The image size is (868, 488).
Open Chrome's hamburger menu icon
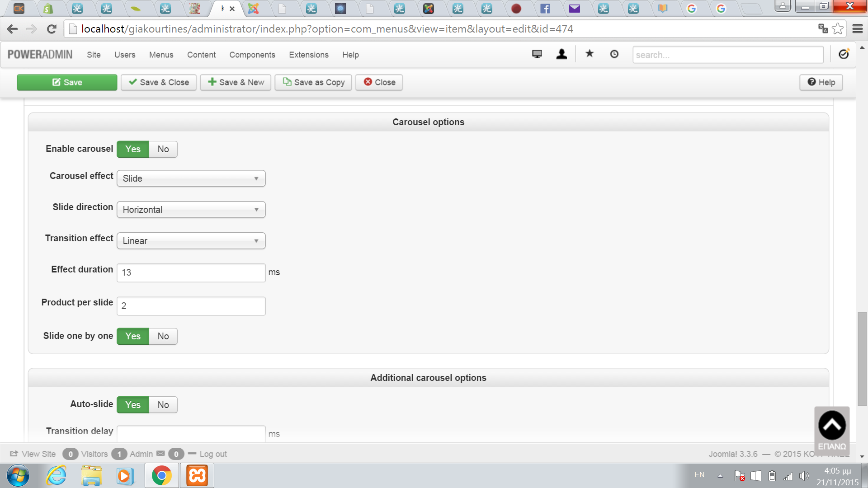coord(858,29)
